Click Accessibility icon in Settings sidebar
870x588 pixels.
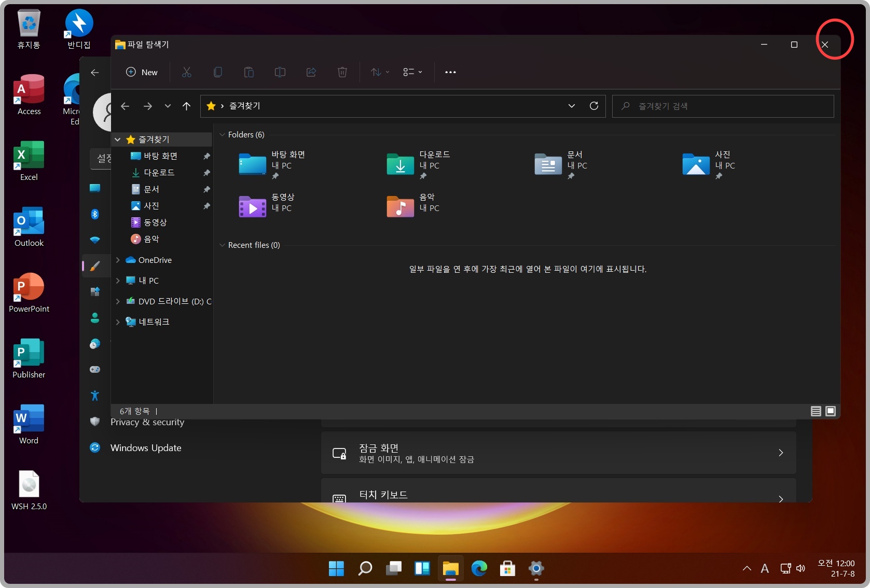pos(95,396)
